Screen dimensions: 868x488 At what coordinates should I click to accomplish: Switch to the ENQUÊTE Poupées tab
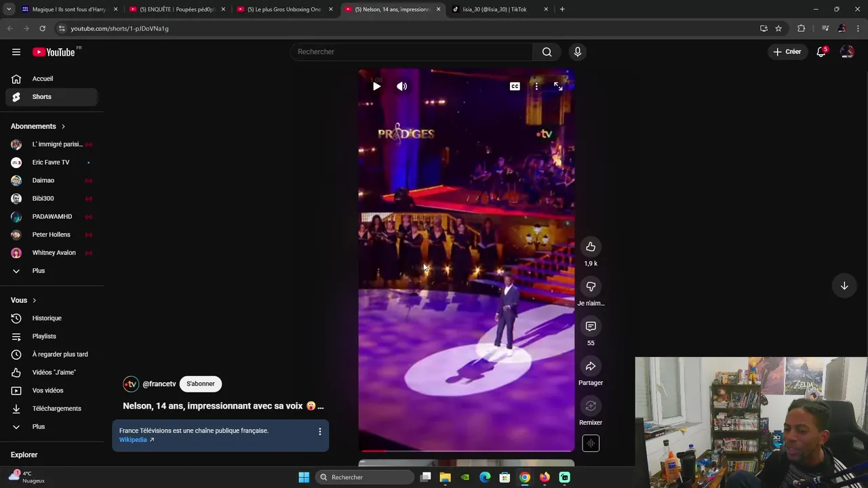pyautogui.click(x=178, y=9)
